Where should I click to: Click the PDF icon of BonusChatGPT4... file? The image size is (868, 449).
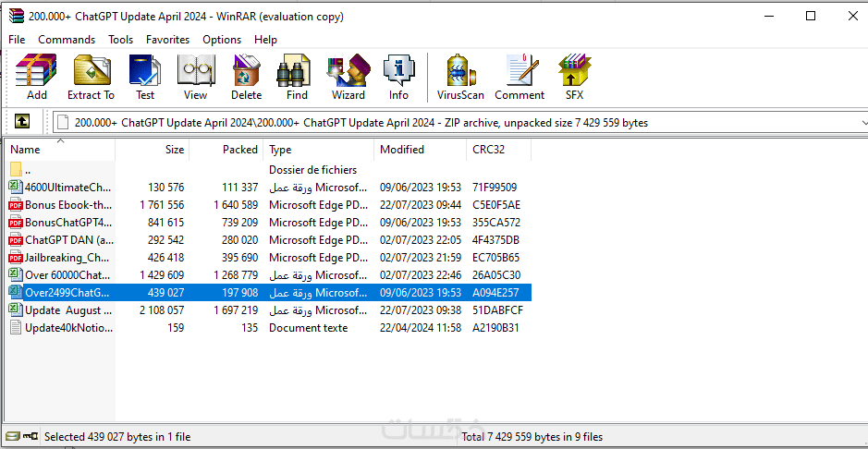16,223
